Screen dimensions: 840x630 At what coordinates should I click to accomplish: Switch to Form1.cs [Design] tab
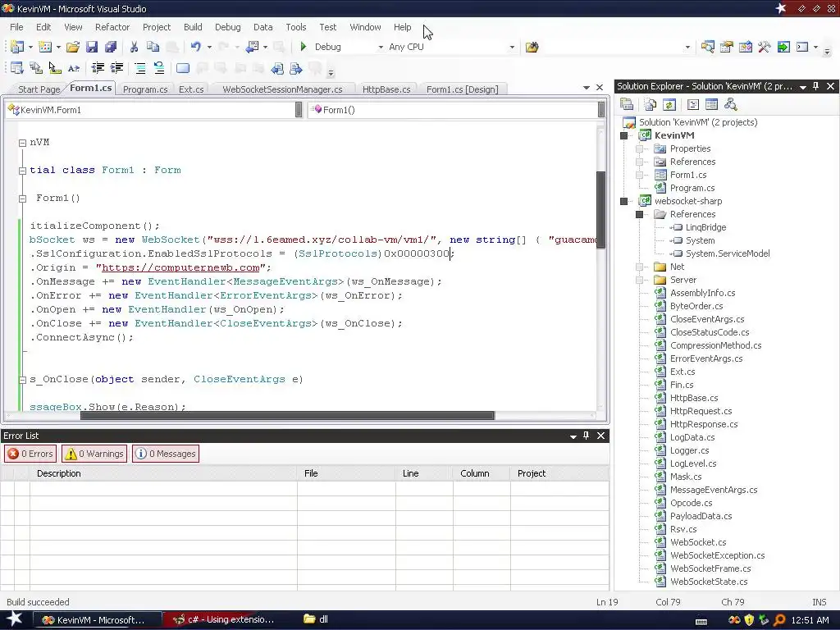point(463,89)
